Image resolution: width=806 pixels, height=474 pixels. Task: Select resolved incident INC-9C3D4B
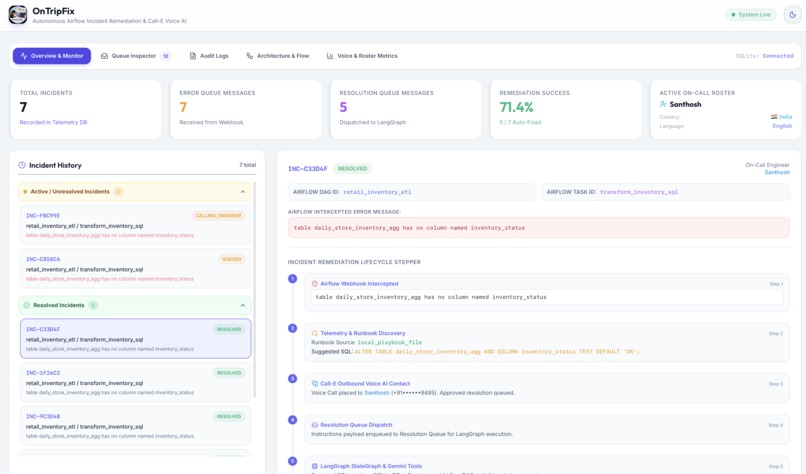(136, 426)
